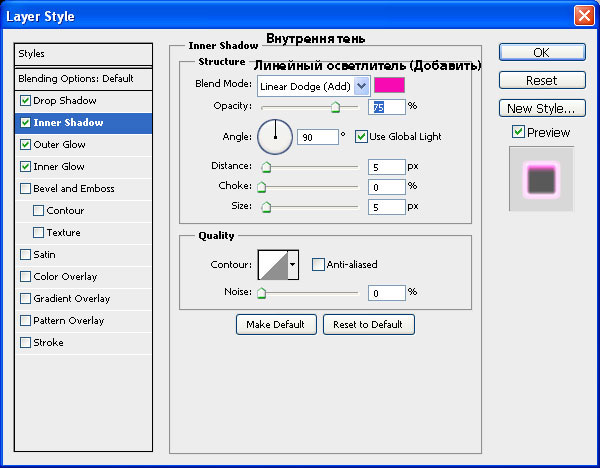Select the Inner Glow row label

59,166
